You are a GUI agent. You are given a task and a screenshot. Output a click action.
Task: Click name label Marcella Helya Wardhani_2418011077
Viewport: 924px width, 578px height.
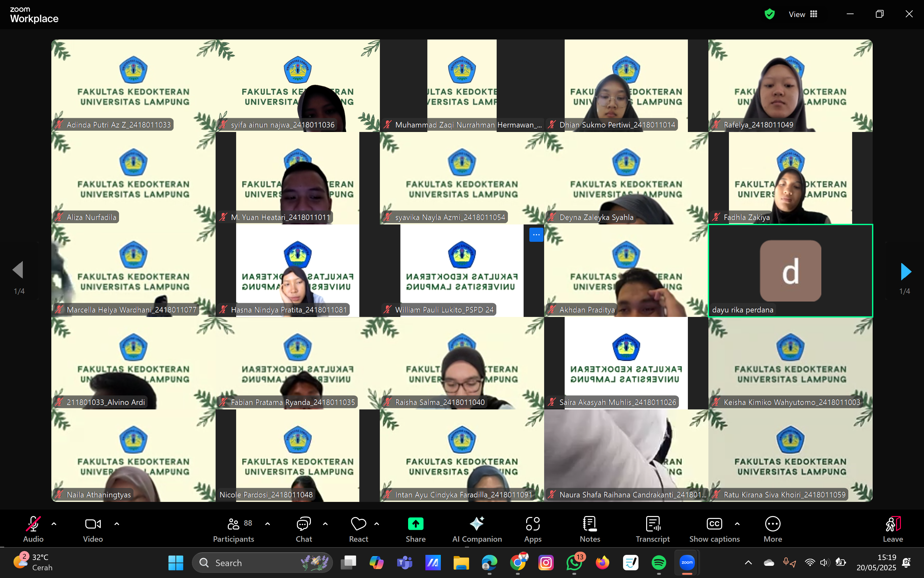[131, 310]
